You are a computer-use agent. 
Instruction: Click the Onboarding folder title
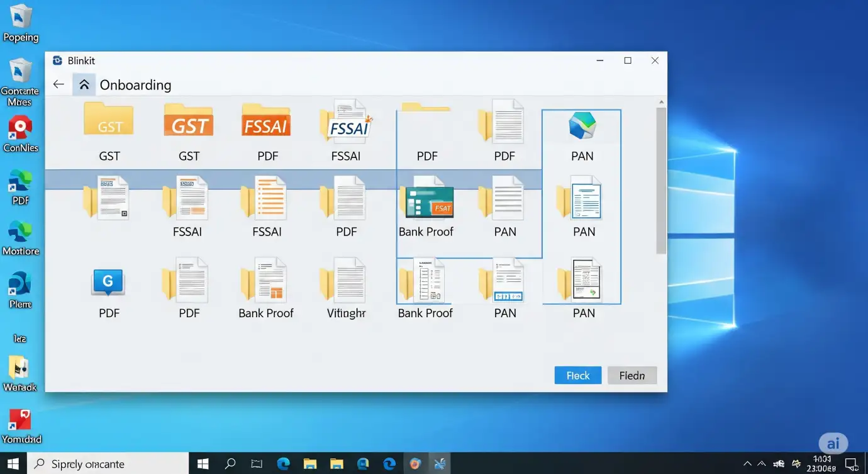pyautogui.click(x=135, y=85)
